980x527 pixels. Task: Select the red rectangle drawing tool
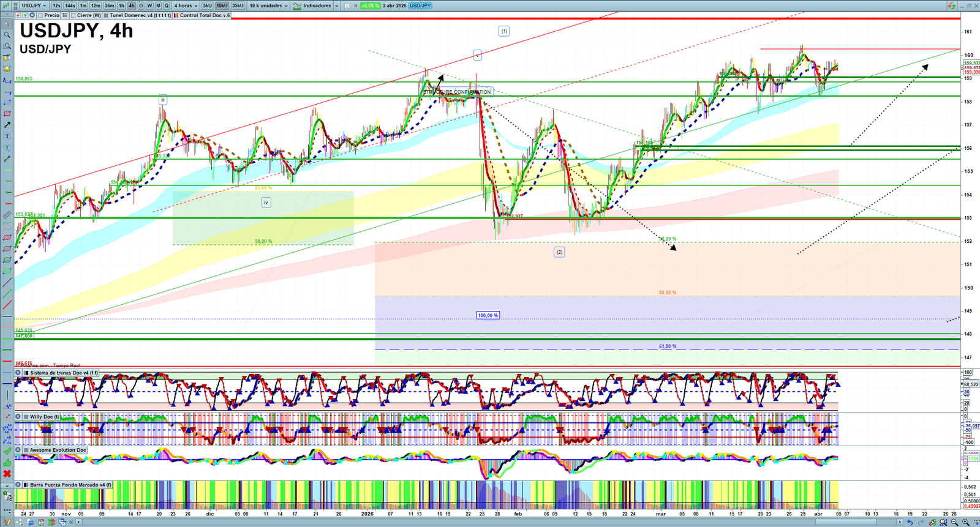pyautogui.click(x=7, y=114)
